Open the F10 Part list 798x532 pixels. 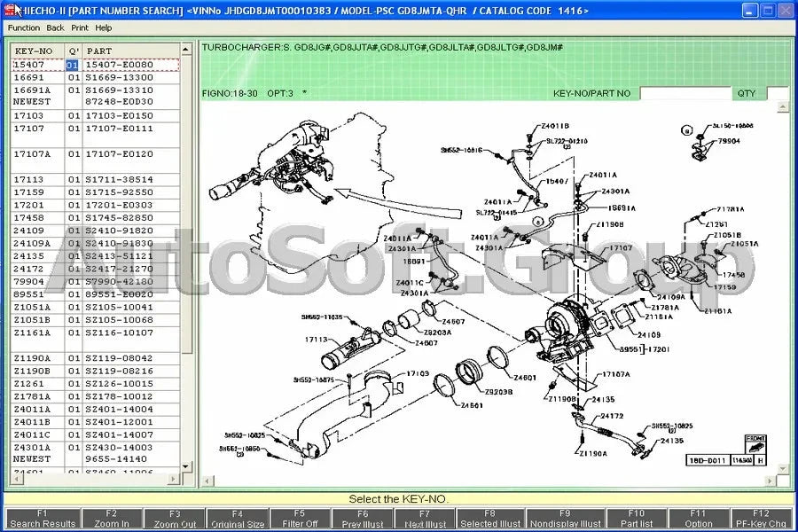[x=635, y=517]
